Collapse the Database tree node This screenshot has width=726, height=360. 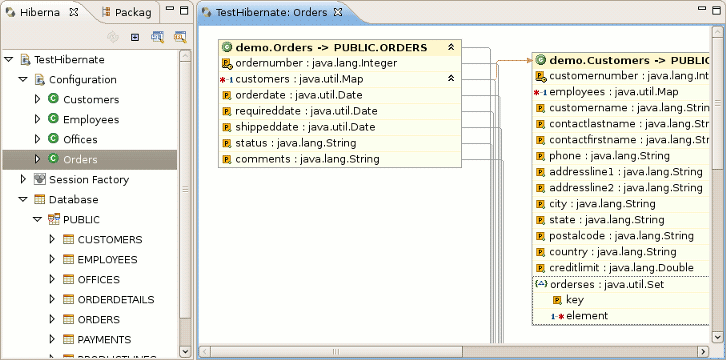[x=23, y=199]
